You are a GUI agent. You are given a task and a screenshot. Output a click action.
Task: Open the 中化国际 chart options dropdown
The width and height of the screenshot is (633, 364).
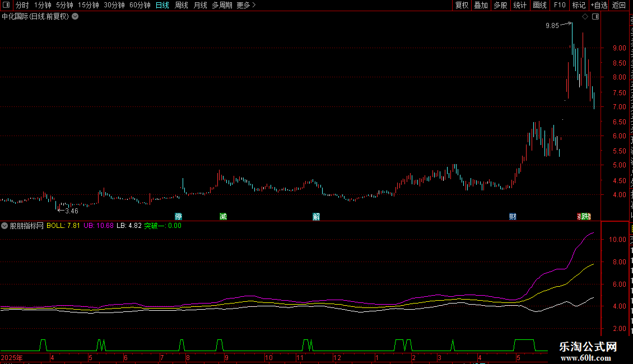pos(75,17)
